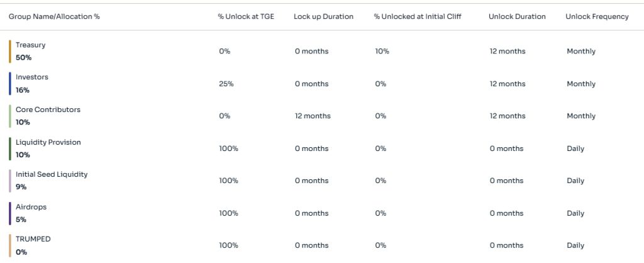Click the Treasury gold color bar
This screenshot has height=263, width=644.
click(10, 52)
